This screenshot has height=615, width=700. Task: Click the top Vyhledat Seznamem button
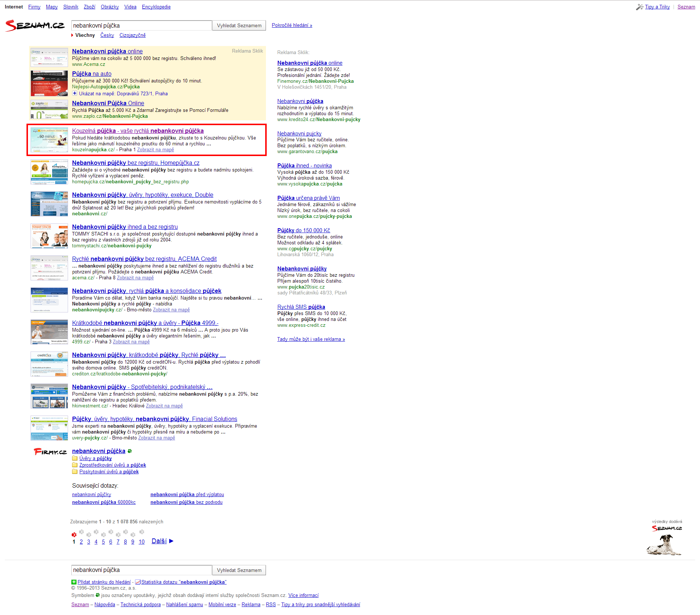point(239,25)
